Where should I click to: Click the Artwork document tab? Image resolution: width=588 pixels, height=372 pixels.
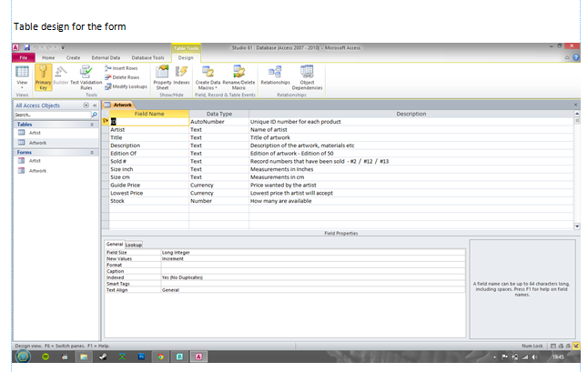pos(118,105)
